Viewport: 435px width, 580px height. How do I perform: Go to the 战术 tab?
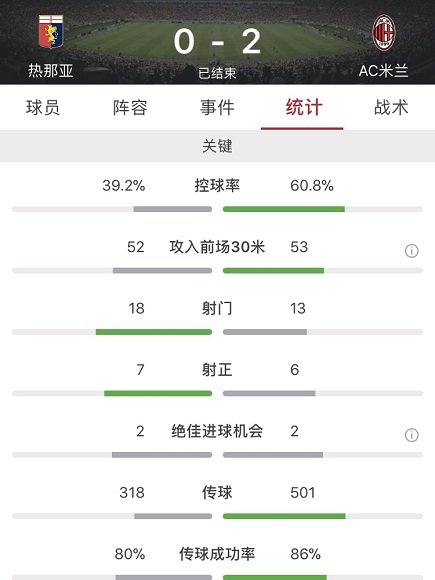pos(391,108)
